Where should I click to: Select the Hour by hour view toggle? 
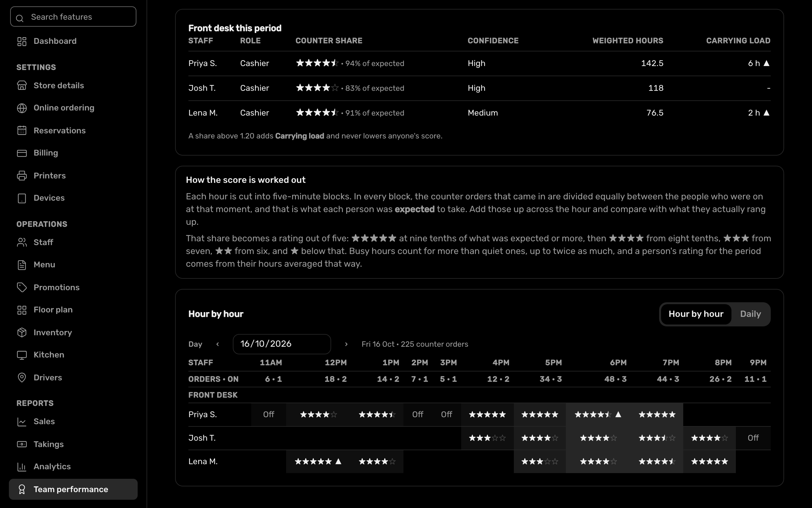pos(696,314)
